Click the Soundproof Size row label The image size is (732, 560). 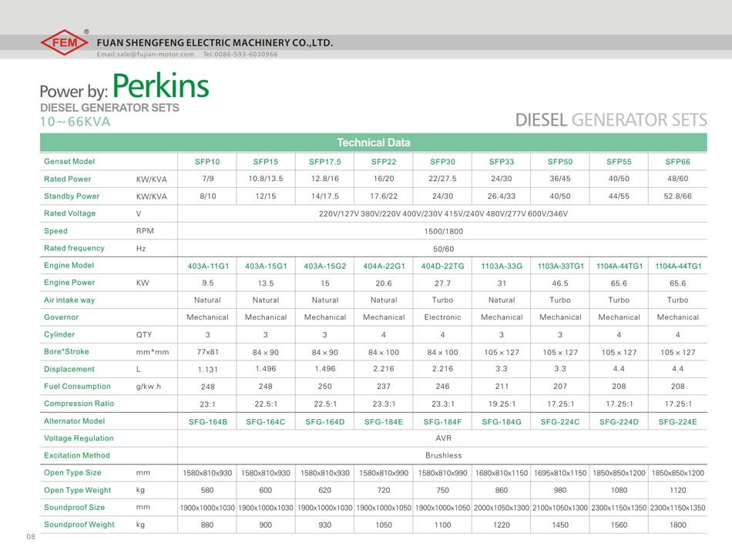(74, 508)
